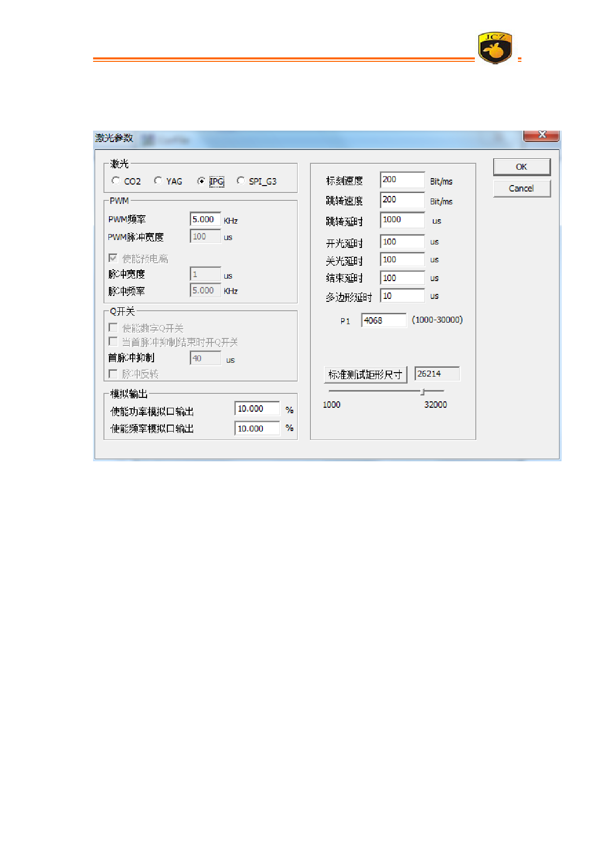The image size is (614, 868).
Task: Click the 开光延时 input box
Action: (402, 241)
